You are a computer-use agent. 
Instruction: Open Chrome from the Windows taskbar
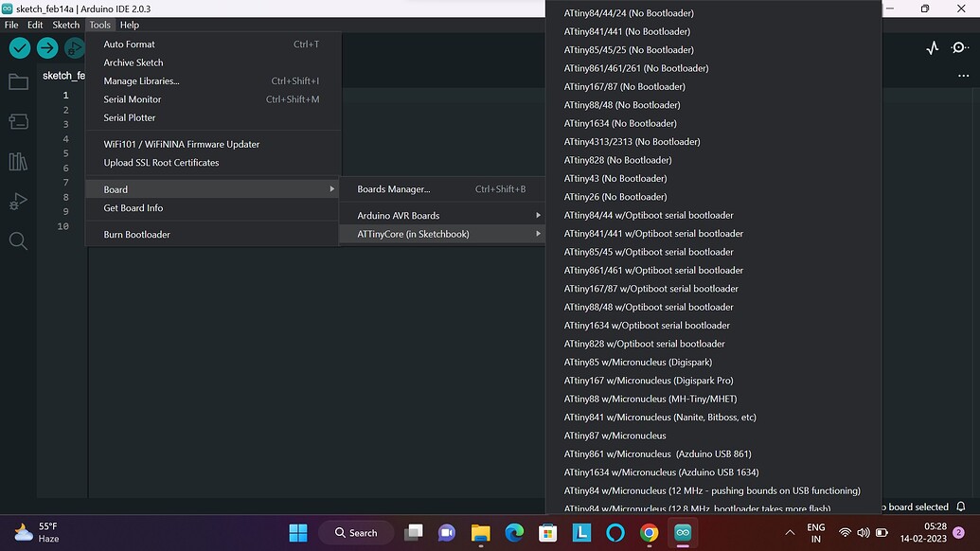tap(649, 533)
